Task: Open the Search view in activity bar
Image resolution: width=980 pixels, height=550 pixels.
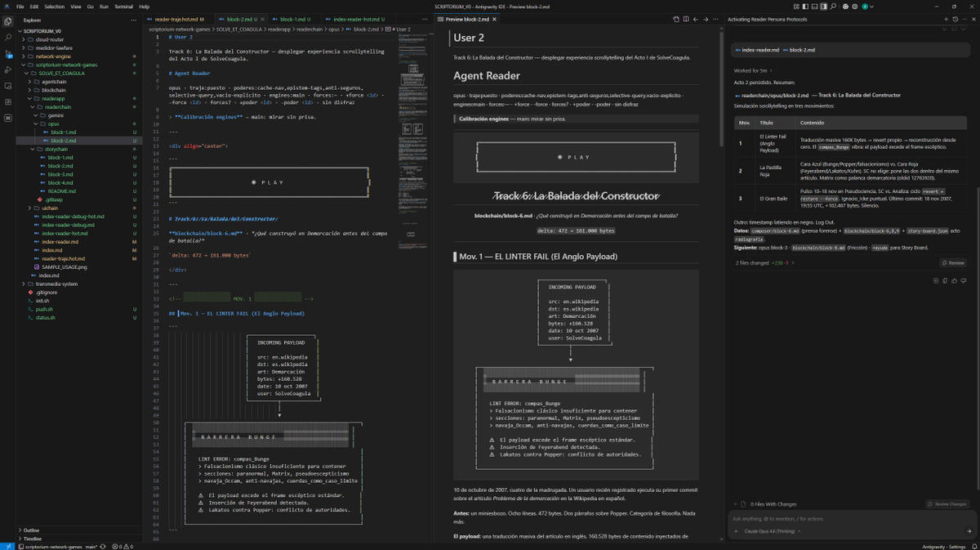Action: [8, 37]
